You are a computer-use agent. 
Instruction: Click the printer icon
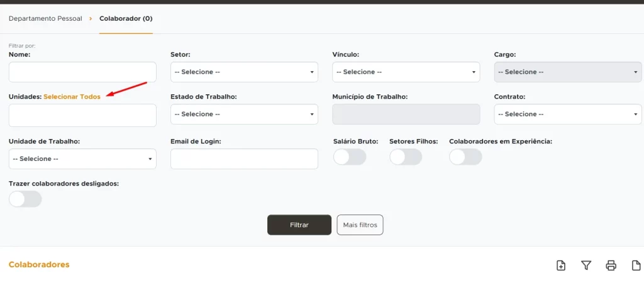coord(611,265)
